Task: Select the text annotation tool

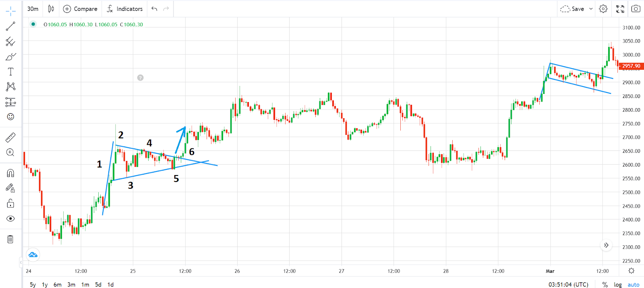Action: [10, 72]
